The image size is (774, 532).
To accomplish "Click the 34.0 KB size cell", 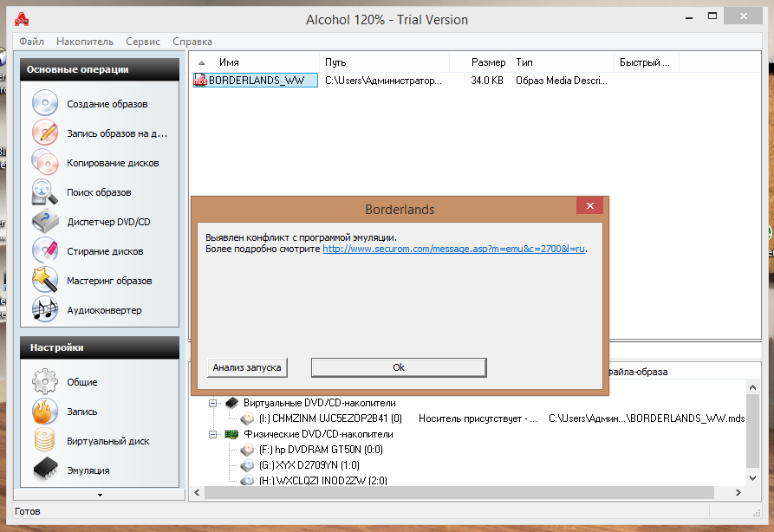I will click(487, 81).
